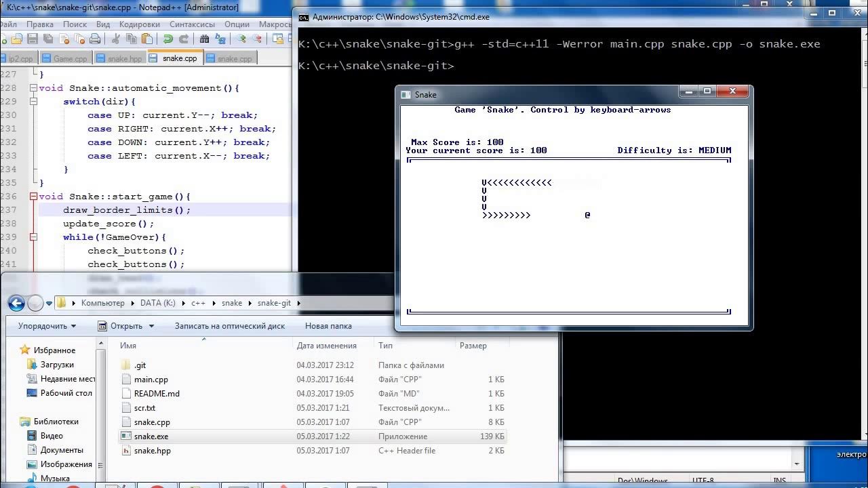This screenshot has height=488, width=868.
Task: Expand breadcrumb arrow after DATA (K:)
Action: pos(183,303)
